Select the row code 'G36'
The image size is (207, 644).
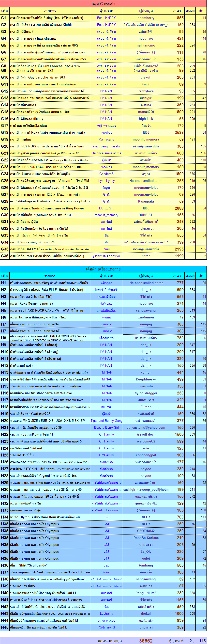click(4, 256)
